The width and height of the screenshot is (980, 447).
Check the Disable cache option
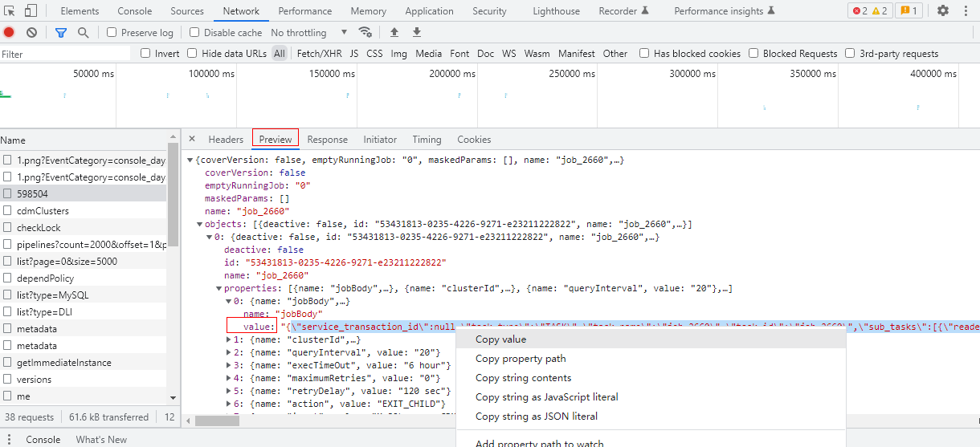194,33
